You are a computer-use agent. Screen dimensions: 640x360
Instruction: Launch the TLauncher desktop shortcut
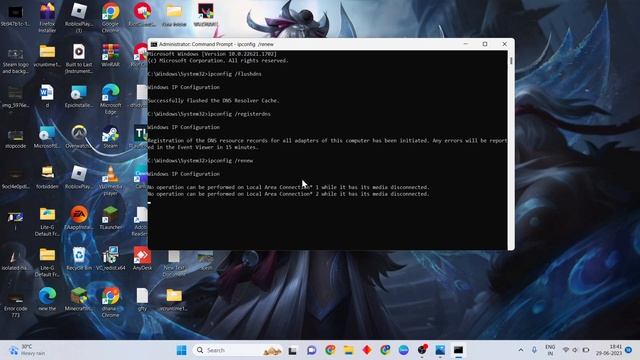click(x=111, y=218)
